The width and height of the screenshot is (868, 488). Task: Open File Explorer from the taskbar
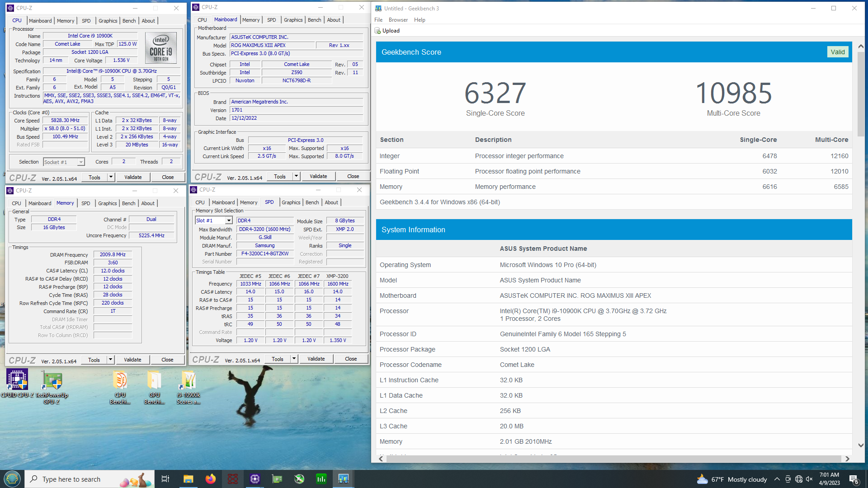188,479
